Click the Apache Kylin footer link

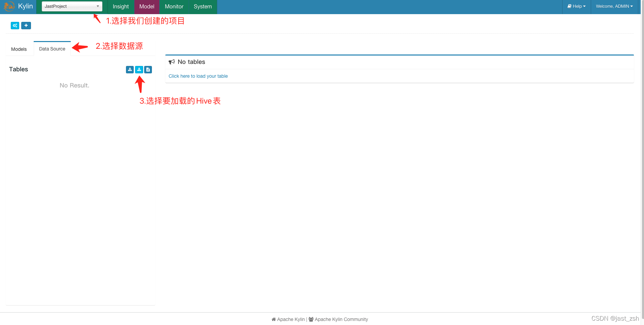click(x=290, y=319)
